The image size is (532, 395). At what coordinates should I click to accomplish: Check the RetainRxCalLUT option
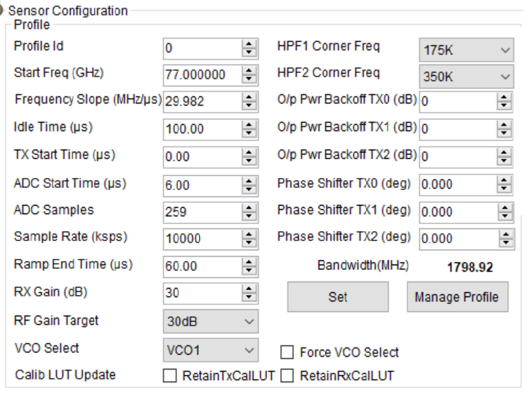click(x=288, y=376)
